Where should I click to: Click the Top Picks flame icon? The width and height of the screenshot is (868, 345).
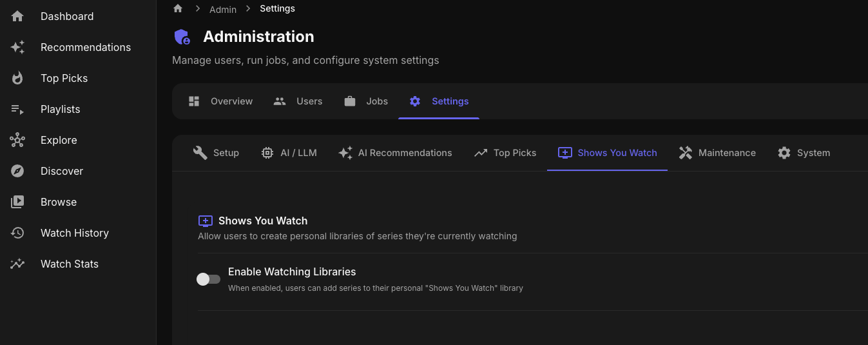tap(17, 78)
